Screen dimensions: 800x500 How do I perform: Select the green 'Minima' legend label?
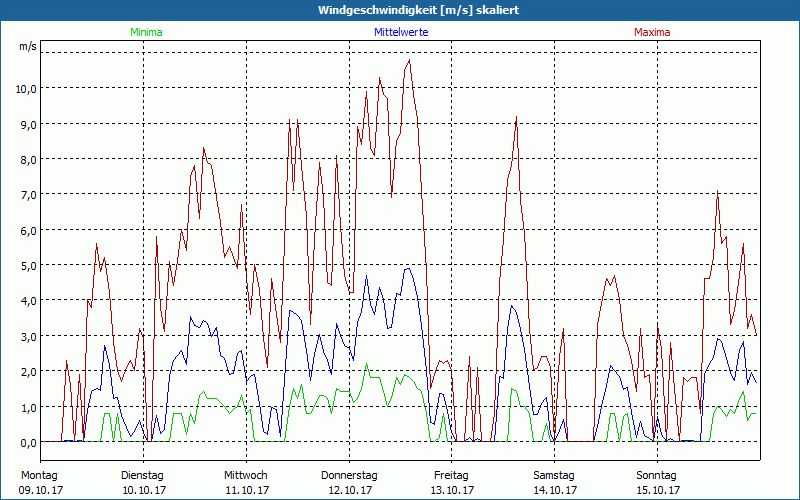pos(146,32)
